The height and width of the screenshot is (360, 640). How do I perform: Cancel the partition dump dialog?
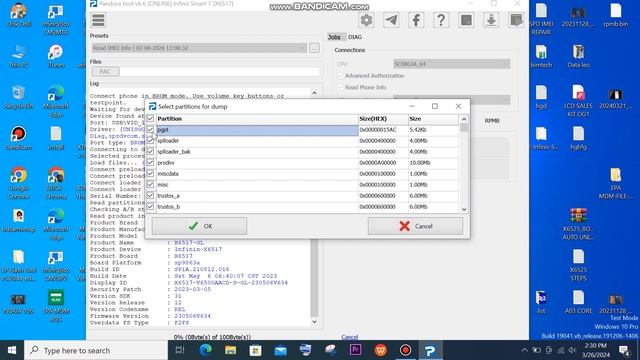tap(416, 226)
